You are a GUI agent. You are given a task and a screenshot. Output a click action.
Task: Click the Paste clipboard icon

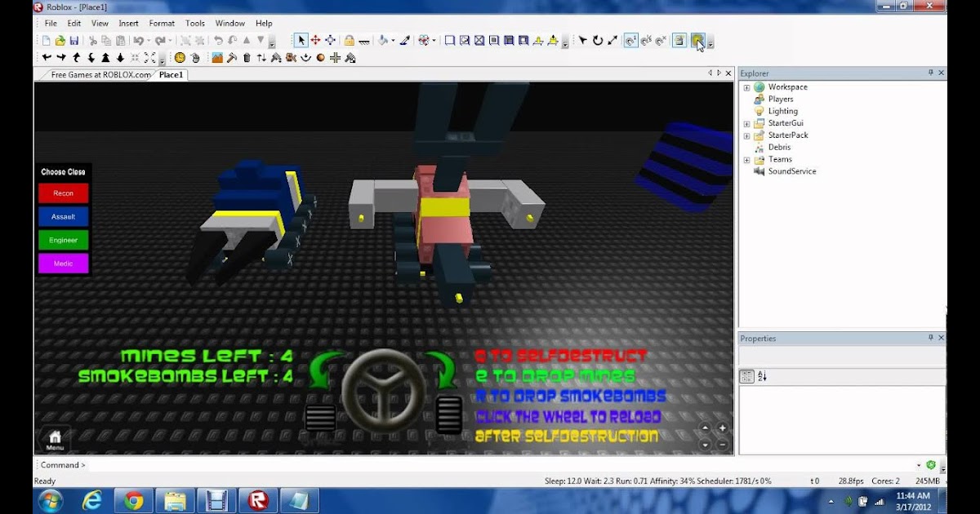121,41
